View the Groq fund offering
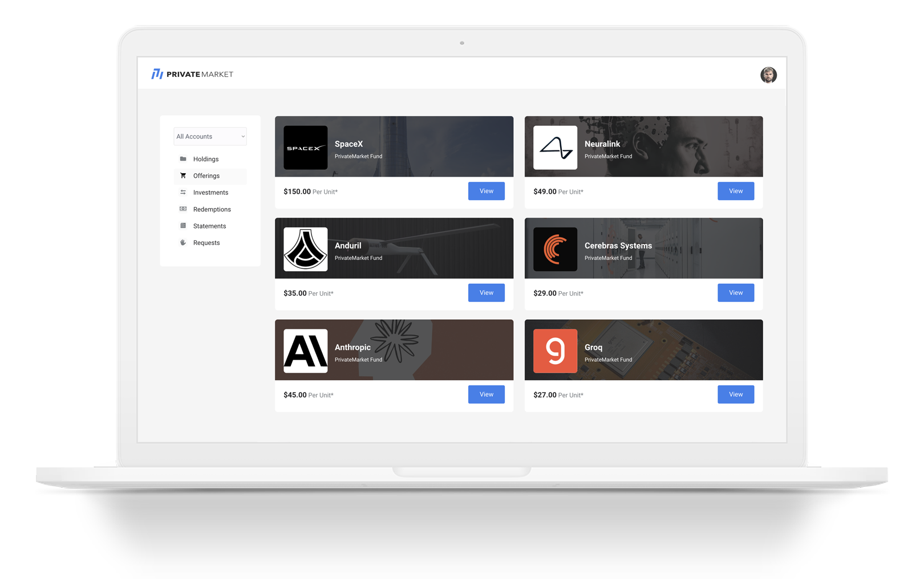 (736, 394)
